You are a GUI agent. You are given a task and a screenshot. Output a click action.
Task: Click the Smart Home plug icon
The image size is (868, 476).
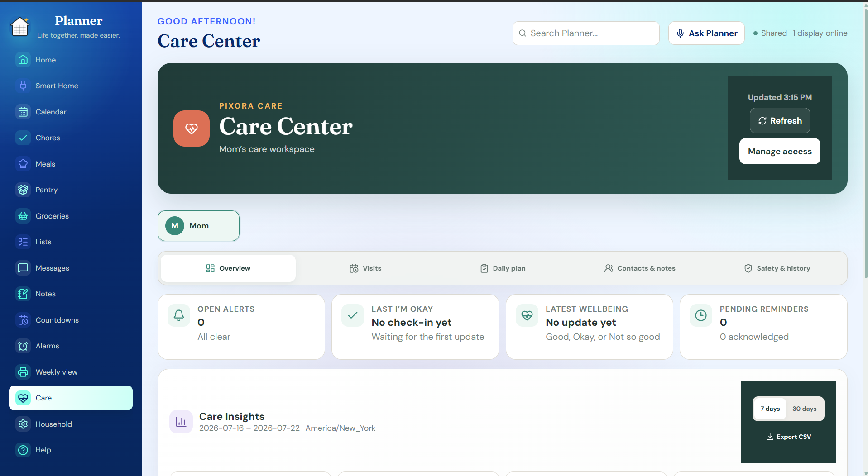(x=23, y=86)
